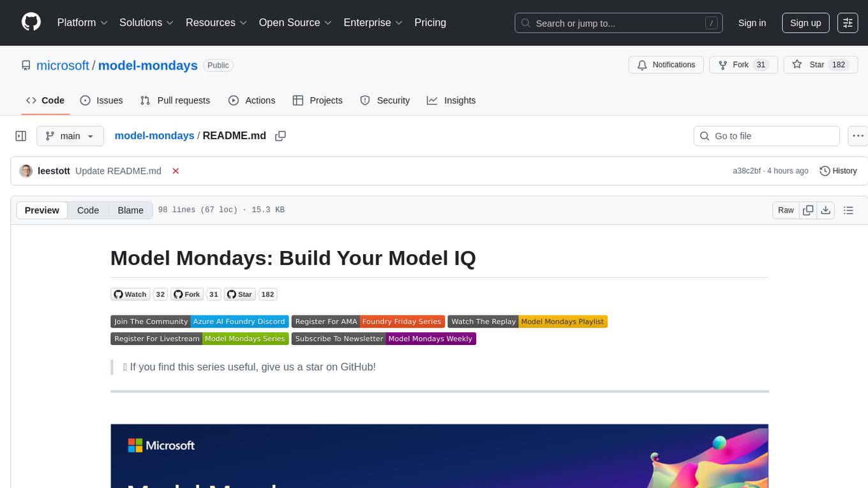Click the model-mondays breadcrumb link
868x488 pixels.
154,135
